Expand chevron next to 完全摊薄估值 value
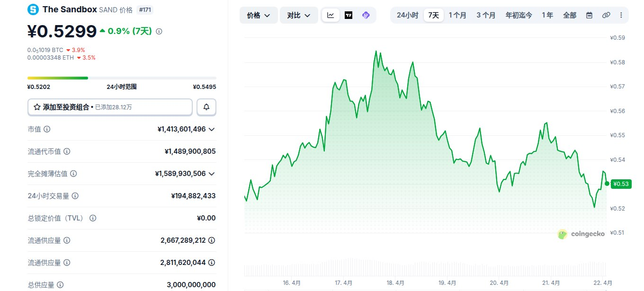 pos(212,174)
